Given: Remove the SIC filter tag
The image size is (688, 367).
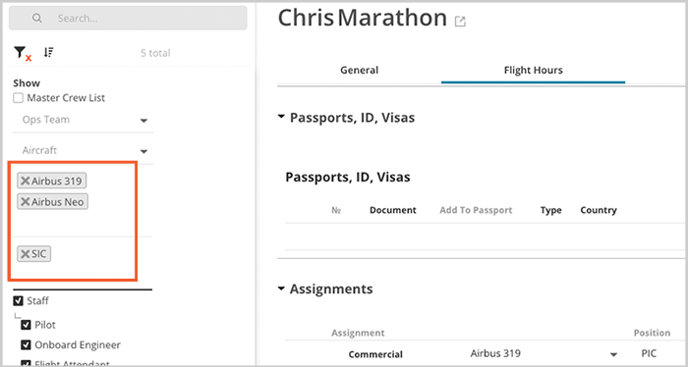Looking at the screenshot, I should pyautogui.click(x=25, y=254).
